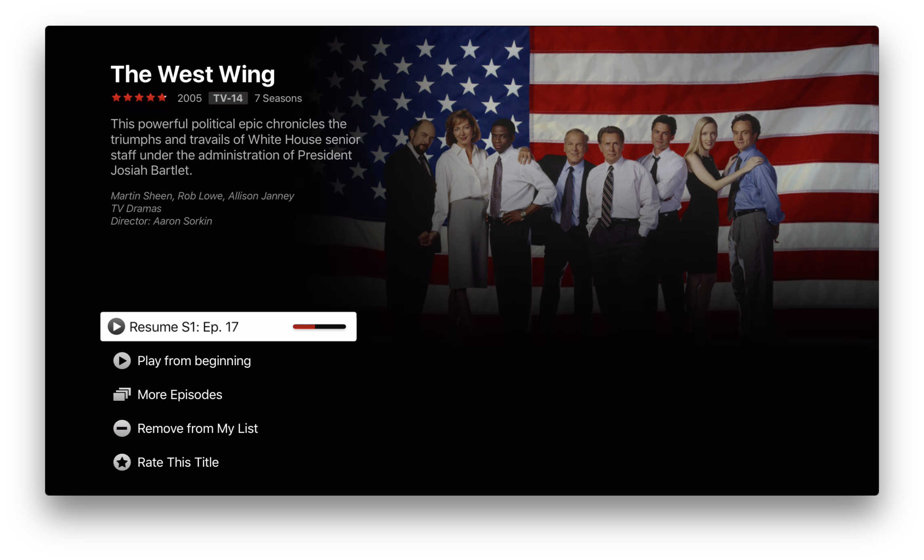924x560 pixels.
Task: Click the play icon beside Resume S1: Ep. 17
Action: click(x=116, y=326)
